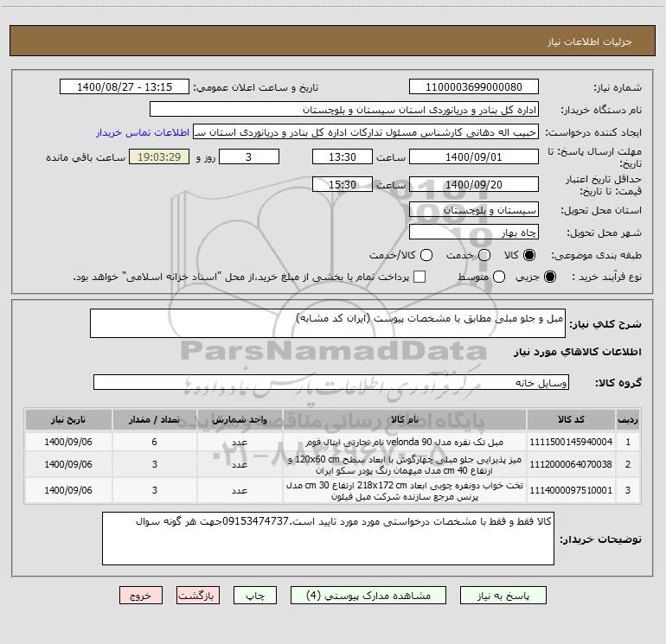This screenshot has height=644, width=666.
Task: Click the تعداد / مقدار column header
Action: pyautogui.click(x=154, y=419)
